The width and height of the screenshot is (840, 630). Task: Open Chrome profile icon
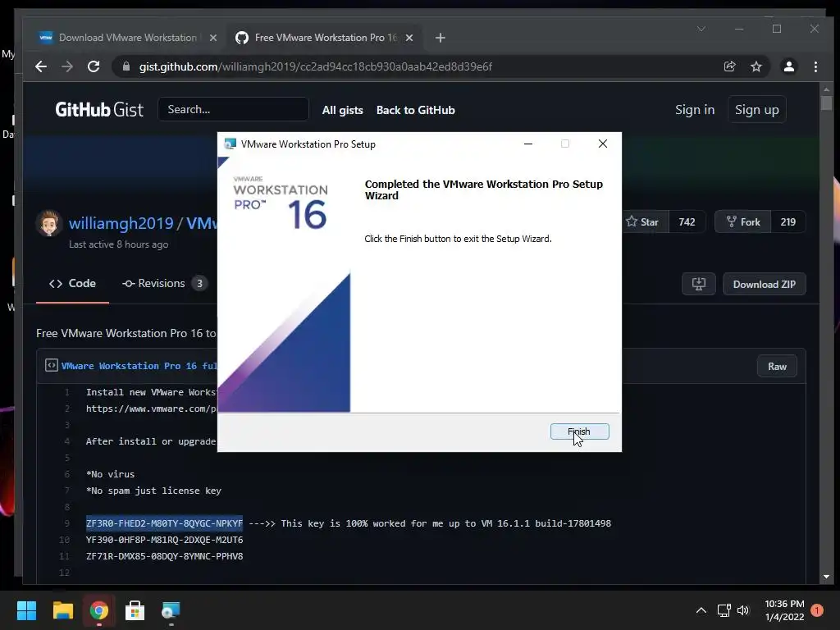pyautogui.click(x=788, y=66)
